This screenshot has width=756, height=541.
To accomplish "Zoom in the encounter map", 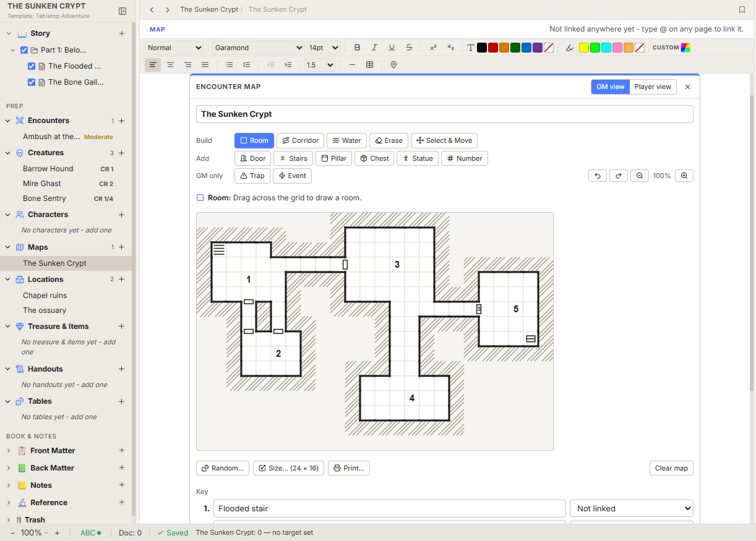I will (684, 176).
